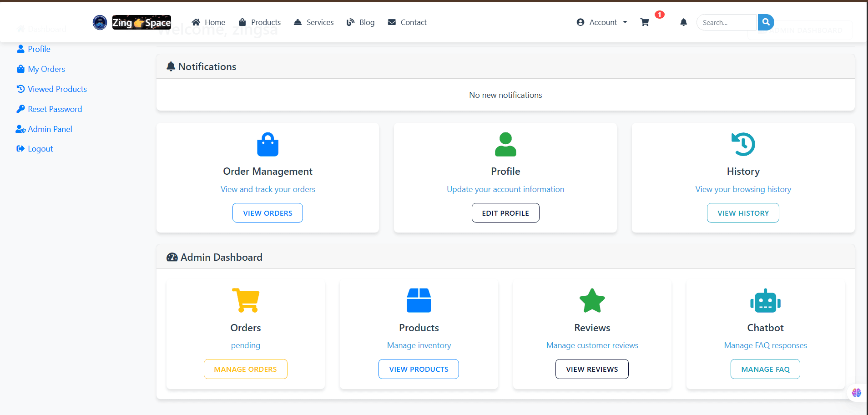The image size is (868, 415).
Task: Open the shopping cart icon
Action: 644,22
